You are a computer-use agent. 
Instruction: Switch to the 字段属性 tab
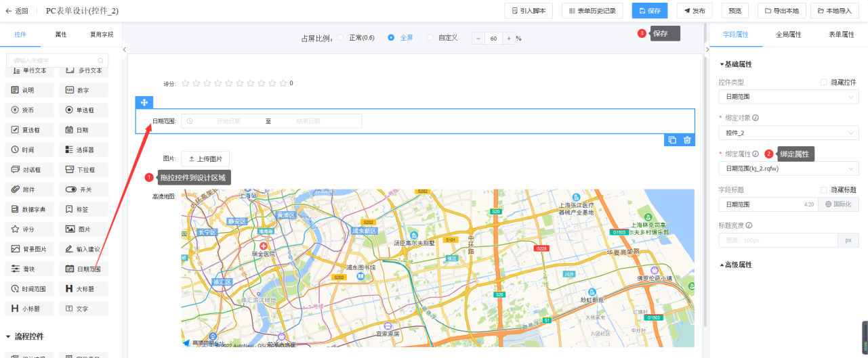coord(735,34)
